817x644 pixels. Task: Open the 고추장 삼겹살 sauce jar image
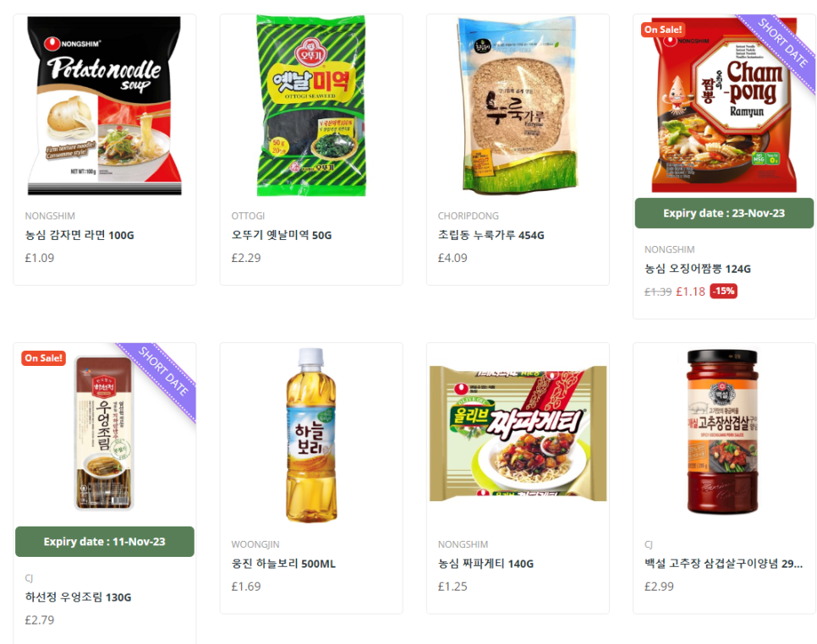click(722, 432)
